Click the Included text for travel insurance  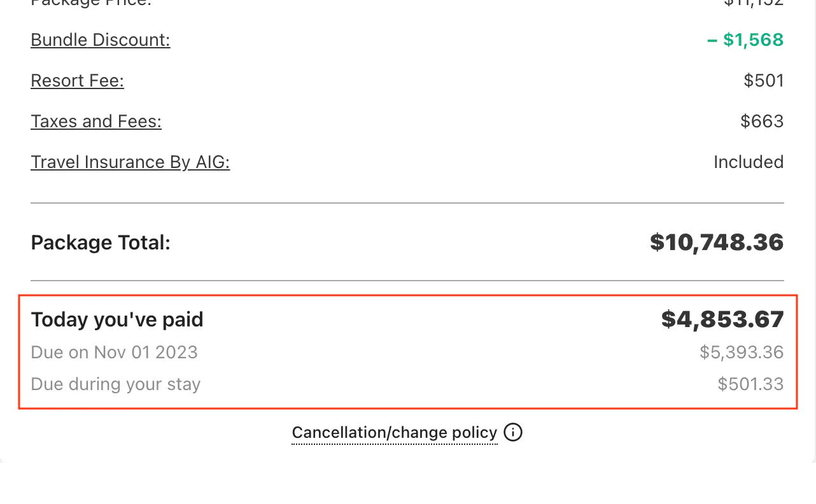point(749,162)
